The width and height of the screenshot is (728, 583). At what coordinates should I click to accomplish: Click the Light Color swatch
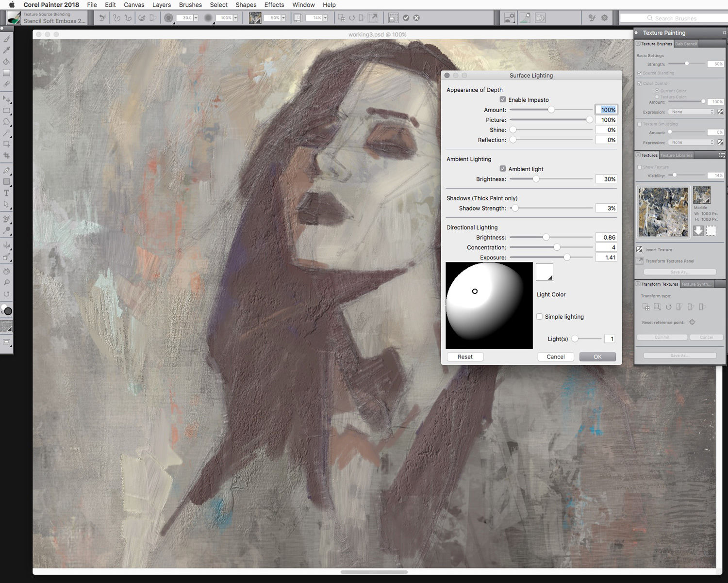click(x=544, y=272)
